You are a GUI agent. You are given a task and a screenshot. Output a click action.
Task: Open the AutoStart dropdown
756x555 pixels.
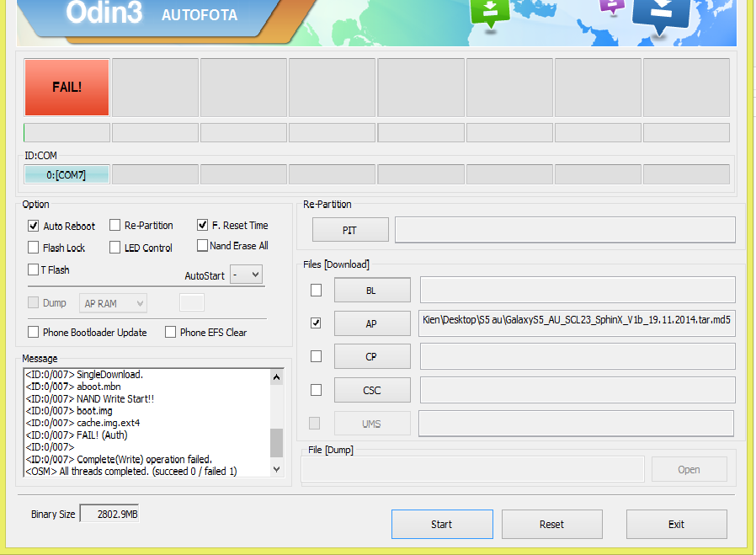[246, 275]
